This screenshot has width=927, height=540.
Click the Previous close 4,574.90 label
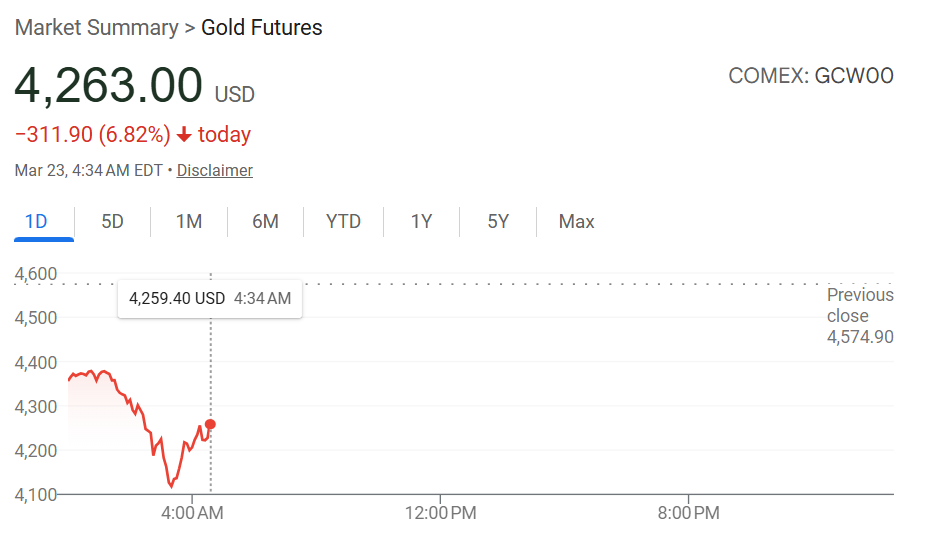tap(860, 316)
